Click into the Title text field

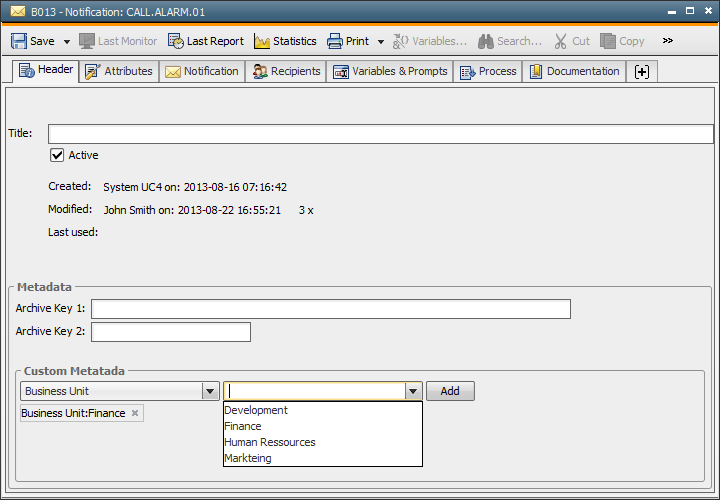380,134
